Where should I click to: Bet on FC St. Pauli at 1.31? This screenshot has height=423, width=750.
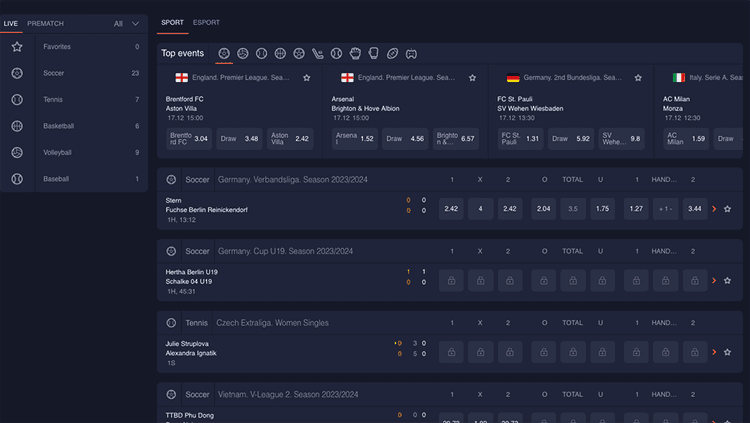tap(520, 139)
